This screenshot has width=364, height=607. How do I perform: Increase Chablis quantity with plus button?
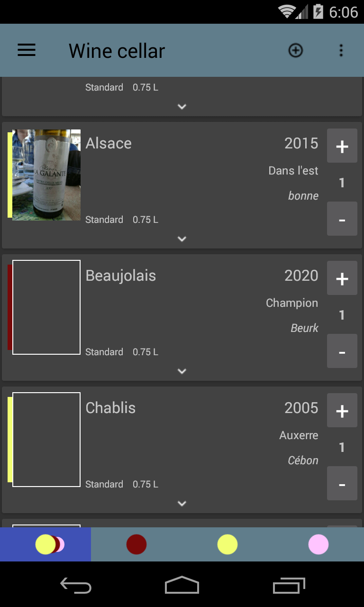[x=342, y=411]
